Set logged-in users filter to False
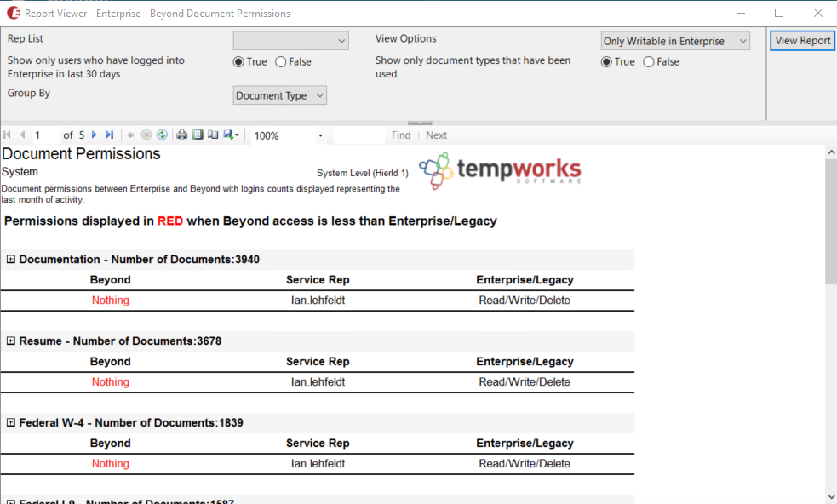This screenshot has height=504, width=837. click(x=281, y=62)
